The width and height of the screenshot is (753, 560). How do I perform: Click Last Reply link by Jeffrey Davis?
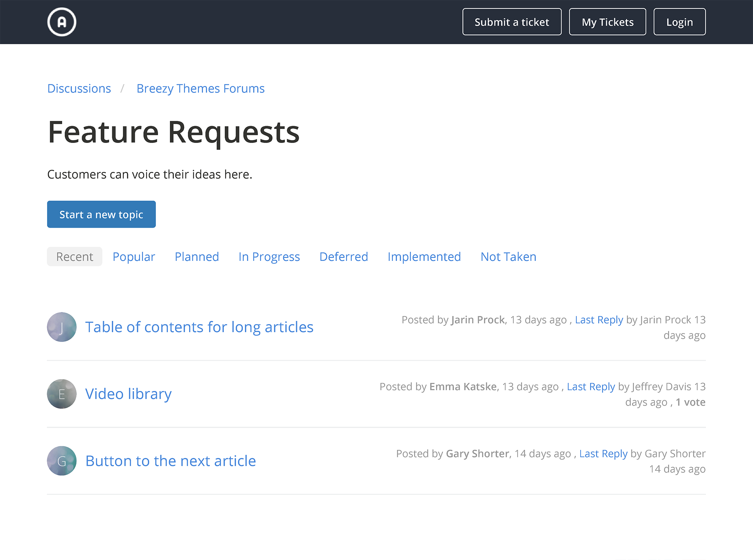[591, 387]
